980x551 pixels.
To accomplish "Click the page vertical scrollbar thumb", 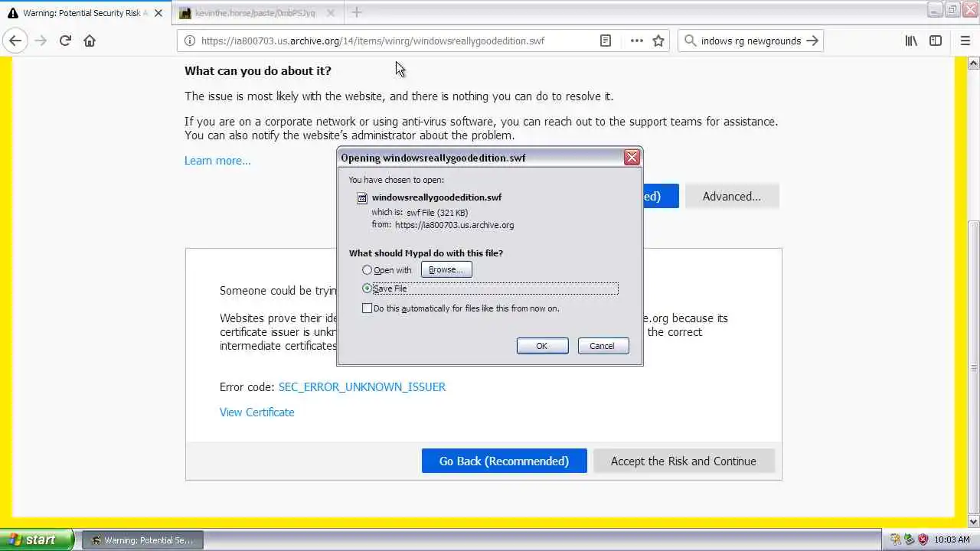I will coord(974,367).
